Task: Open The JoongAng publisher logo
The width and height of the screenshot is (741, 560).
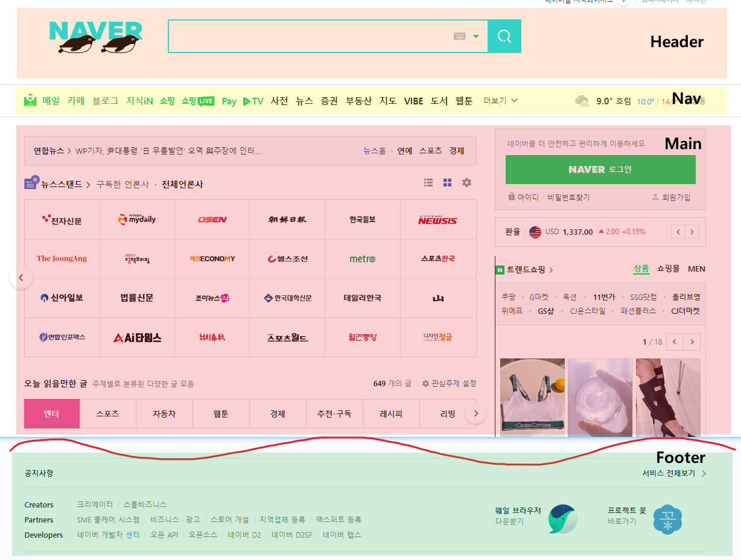Action: [62, 259]
